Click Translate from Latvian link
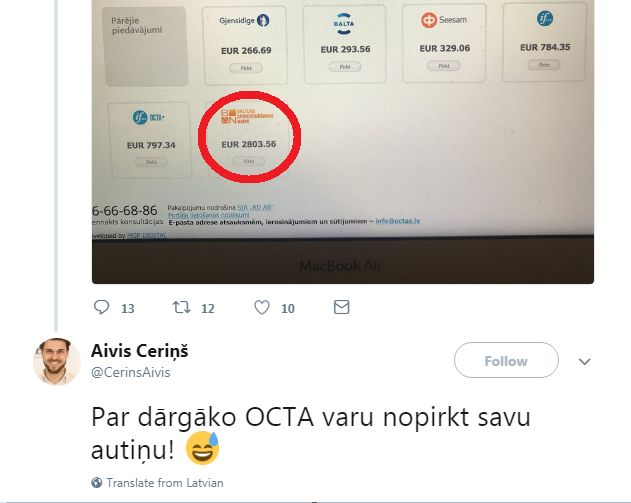The width and height of the screenshot is (631, 503). [165, 482]
